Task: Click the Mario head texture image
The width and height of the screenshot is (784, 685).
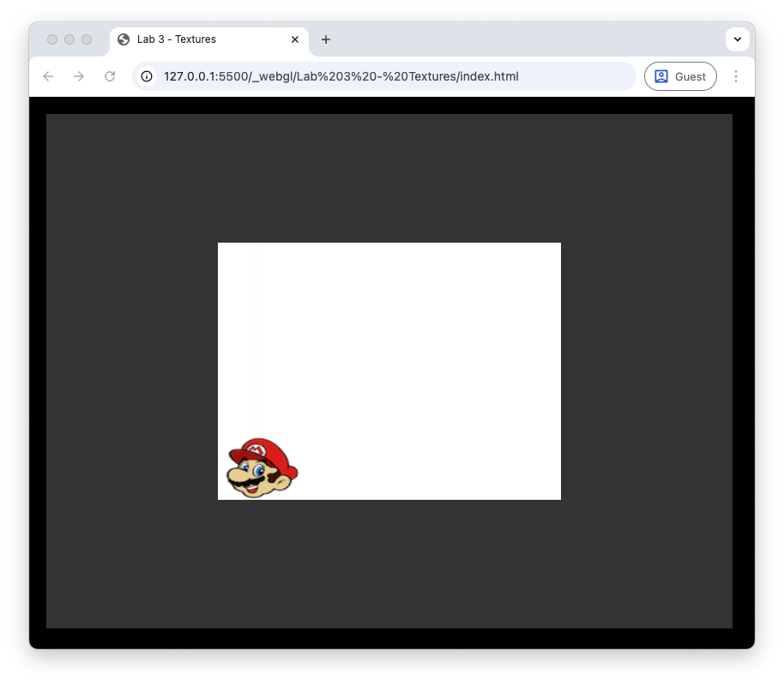Action: pos(262,468)
